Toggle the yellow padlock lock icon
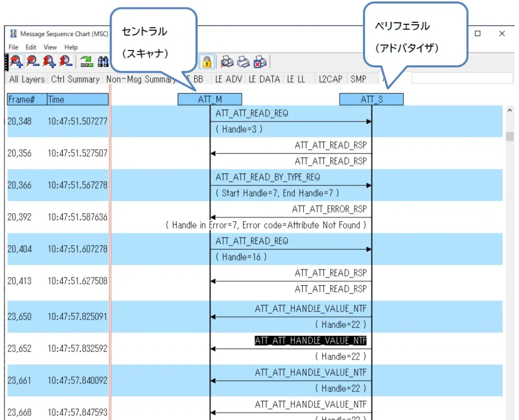519x420 pixels. (207, 62)
